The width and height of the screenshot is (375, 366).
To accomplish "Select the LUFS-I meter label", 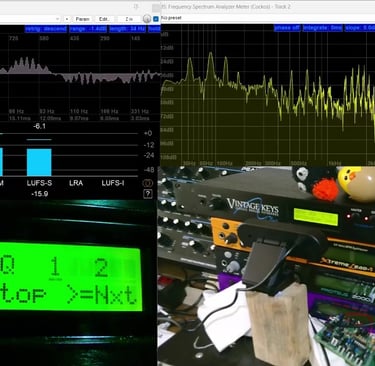I will click(113, 183).
